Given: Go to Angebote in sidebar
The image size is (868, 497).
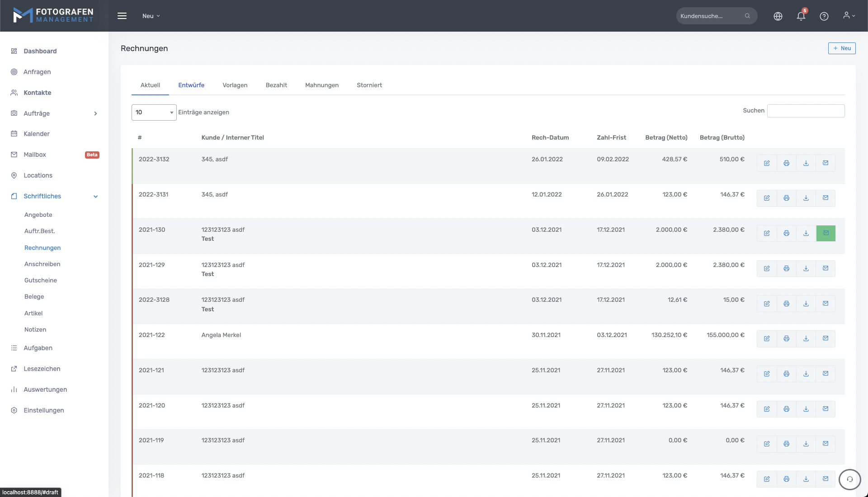Looking at the screenshot, I should coord(38,215).
